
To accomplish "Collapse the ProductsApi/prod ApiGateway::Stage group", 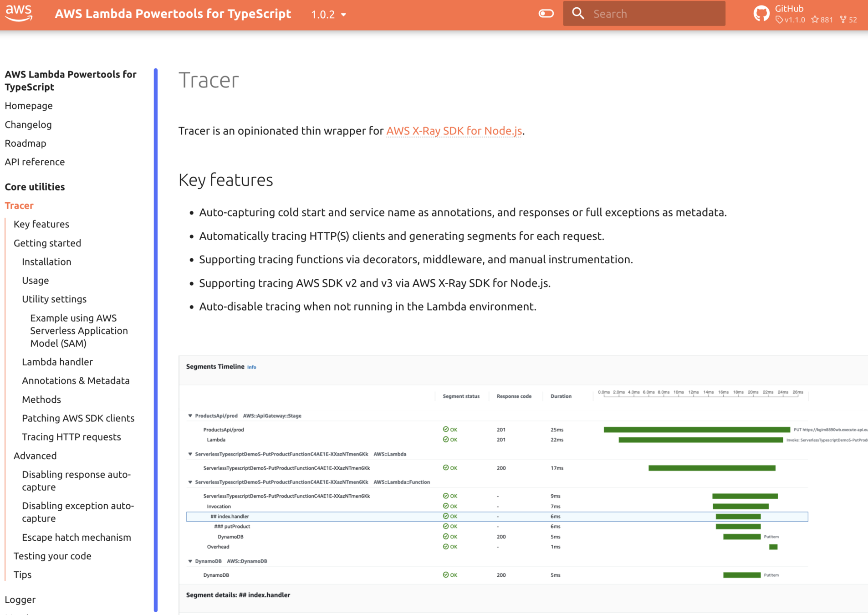I will pyautogui.click(x=190, y=415).
